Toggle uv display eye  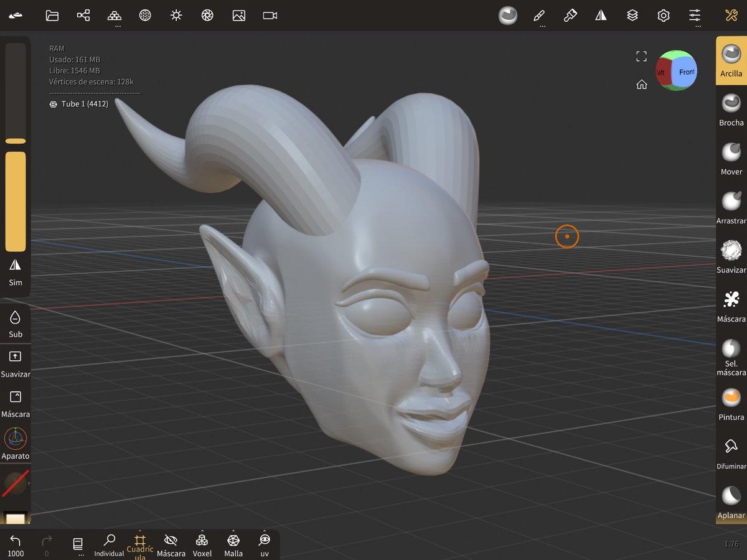265,544
